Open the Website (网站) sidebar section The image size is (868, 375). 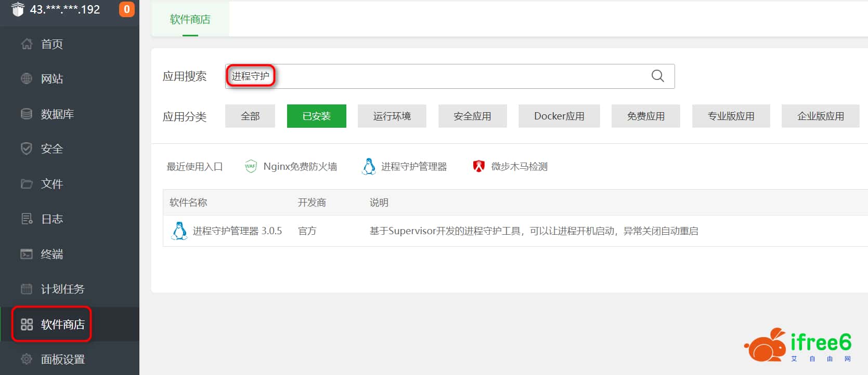(51, 79)
